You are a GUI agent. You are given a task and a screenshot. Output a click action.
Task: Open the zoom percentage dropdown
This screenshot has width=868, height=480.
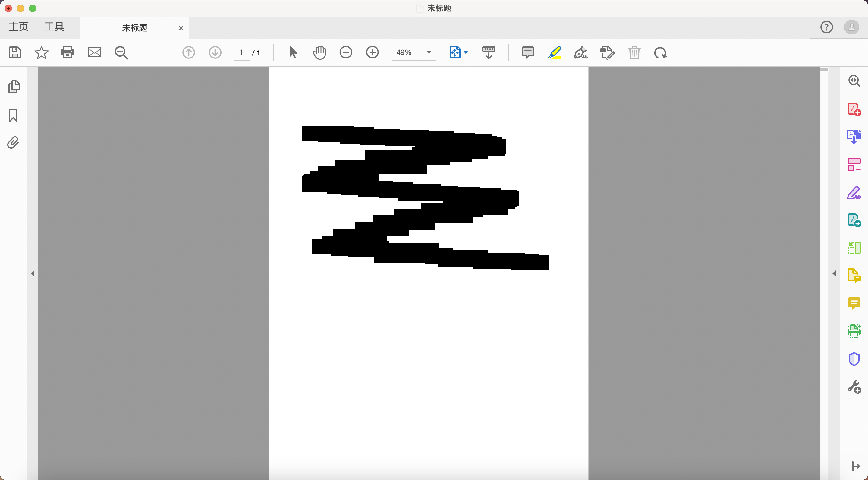(429, 52)
